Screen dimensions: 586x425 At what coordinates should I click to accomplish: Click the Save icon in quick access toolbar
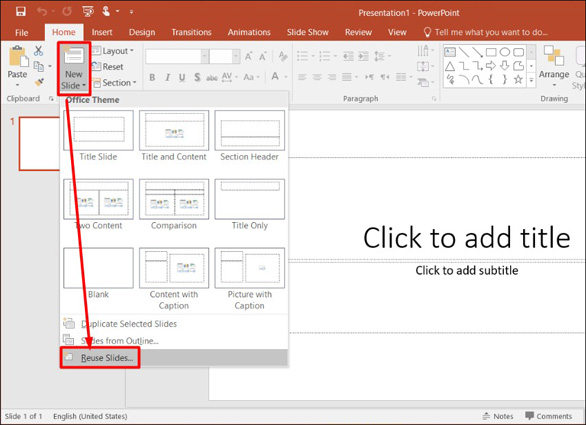tap(21, 12)
